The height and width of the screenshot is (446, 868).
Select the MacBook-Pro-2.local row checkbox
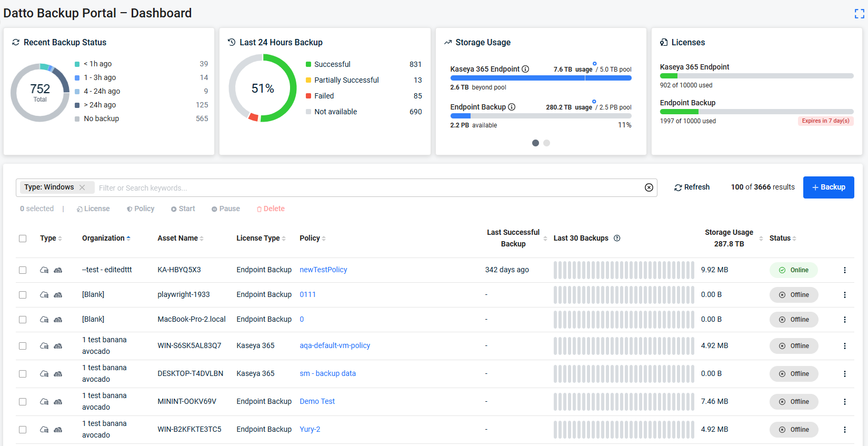23,320
